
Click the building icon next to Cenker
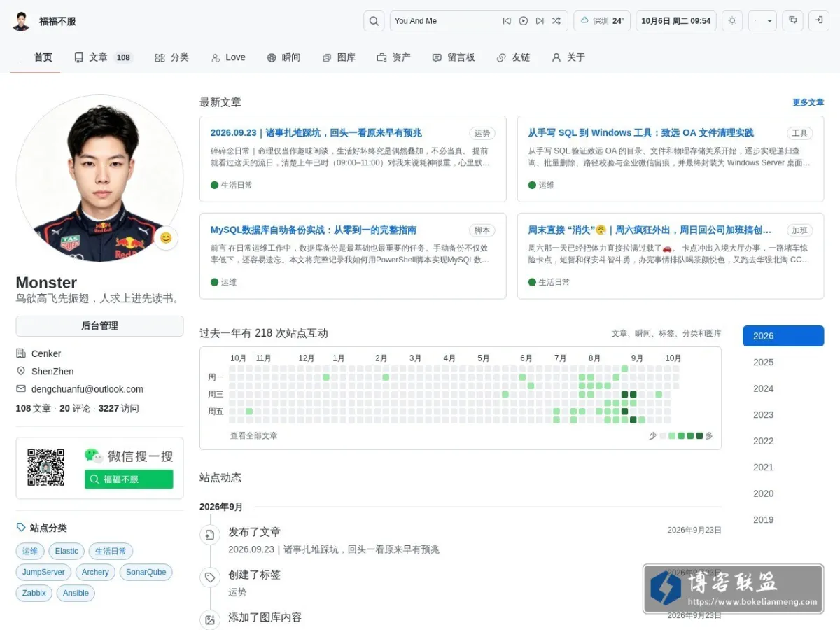coord(21,353)
